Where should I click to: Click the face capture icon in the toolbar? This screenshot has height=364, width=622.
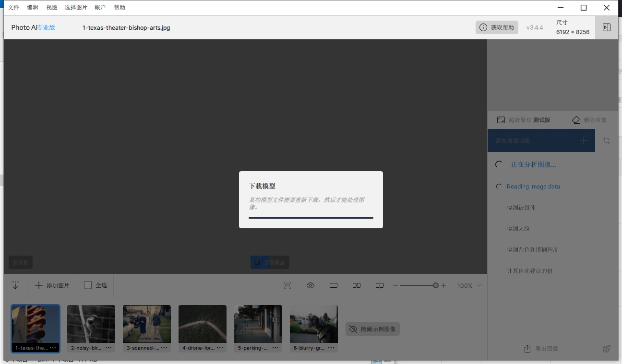pos(287,285)
